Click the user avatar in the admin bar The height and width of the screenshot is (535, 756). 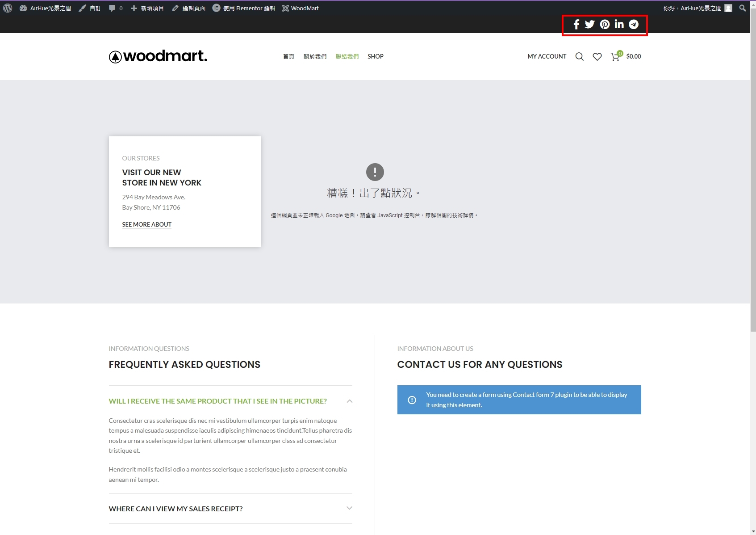pos(728,8)
